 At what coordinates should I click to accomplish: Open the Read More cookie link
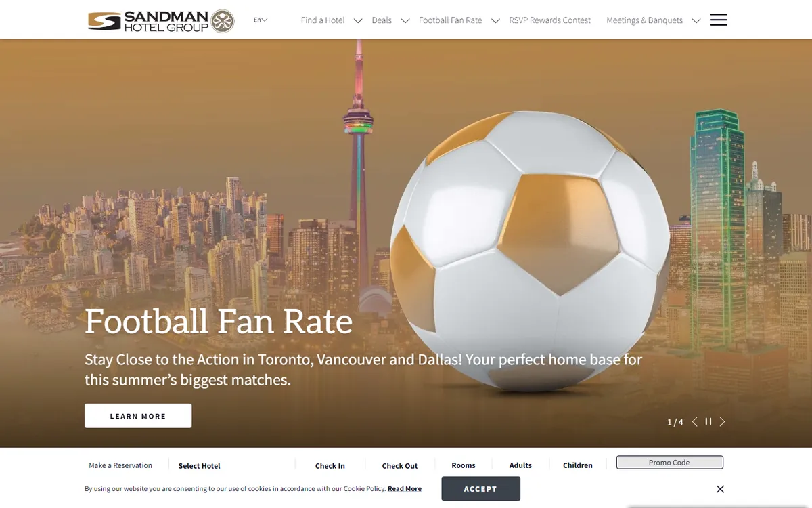click(405, 489)
